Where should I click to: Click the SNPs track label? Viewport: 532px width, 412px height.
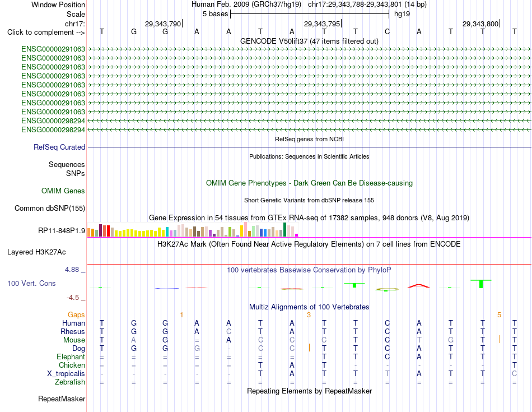(x=76, y=173)
